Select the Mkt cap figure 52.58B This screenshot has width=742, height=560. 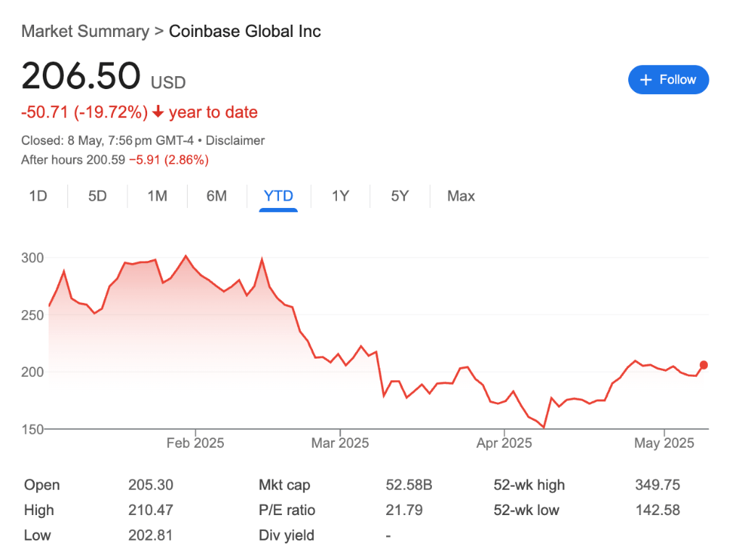coord(407,485)
